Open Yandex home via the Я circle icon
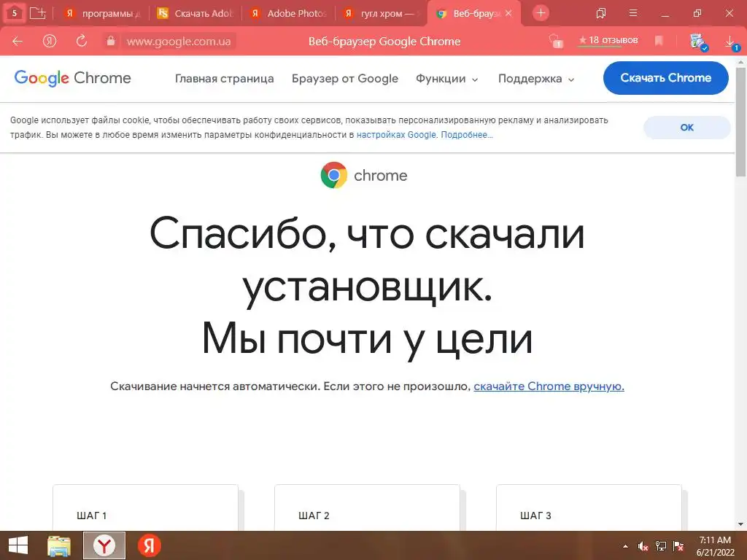Screen dimensions: 747x560 tap(50, 42)
